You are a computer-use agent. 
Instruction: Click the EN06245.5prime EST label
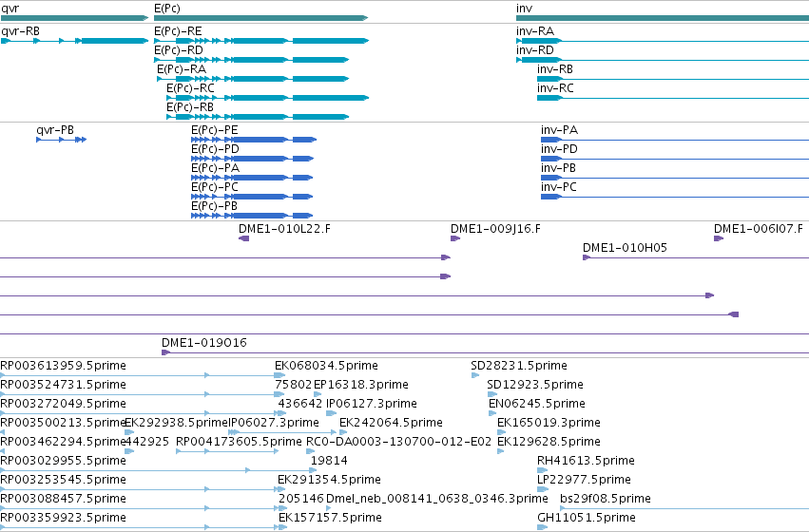pyautogui.click(x=537, y=404)
